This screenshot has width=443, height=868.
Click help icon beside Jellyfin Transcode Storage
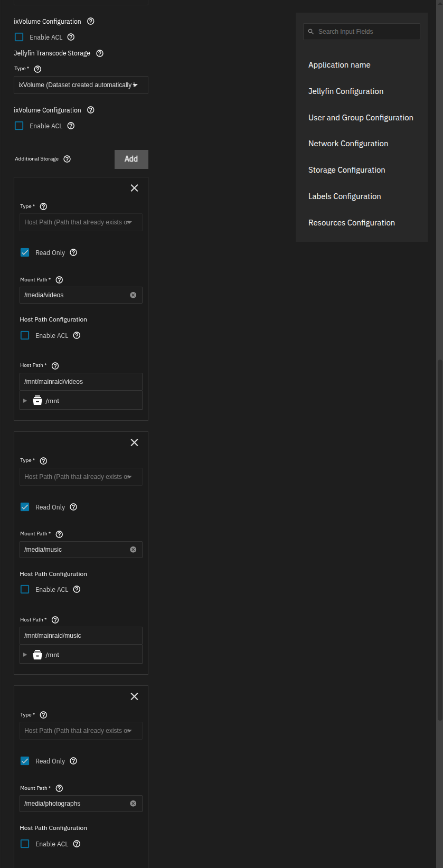click(x=100, y=53)
